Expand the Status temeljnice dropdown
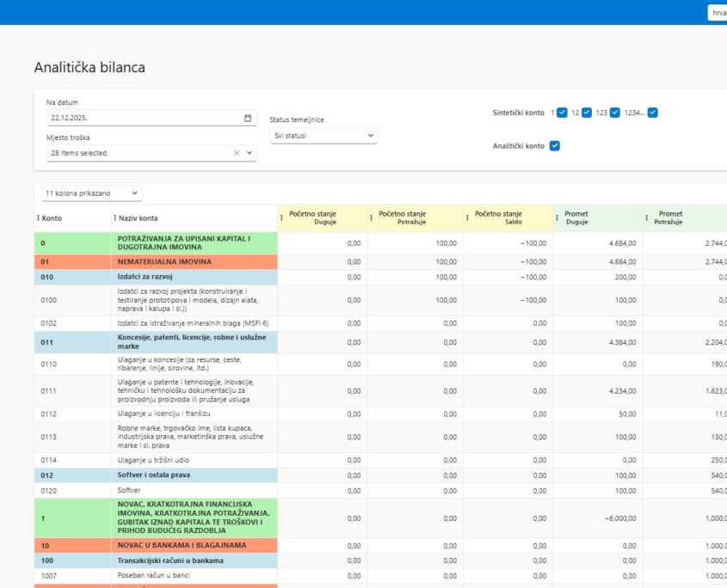 (323, 136)
